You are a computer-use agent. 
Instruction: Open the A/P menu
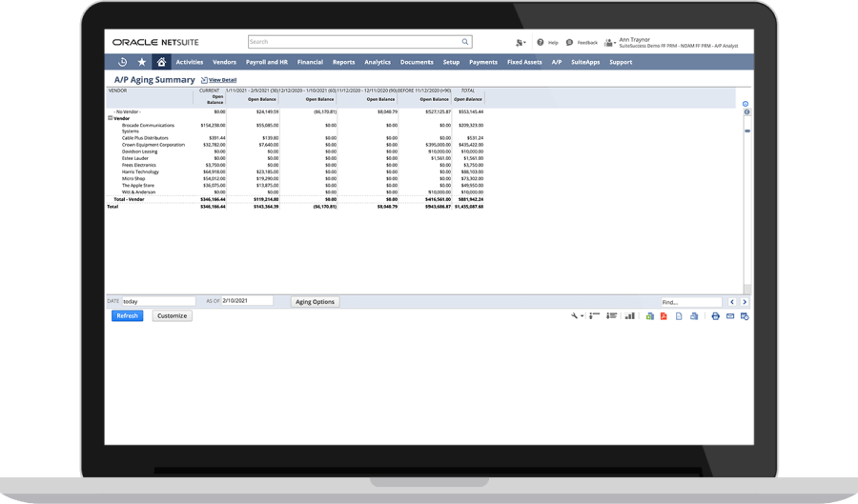click(x=557, y=62)
